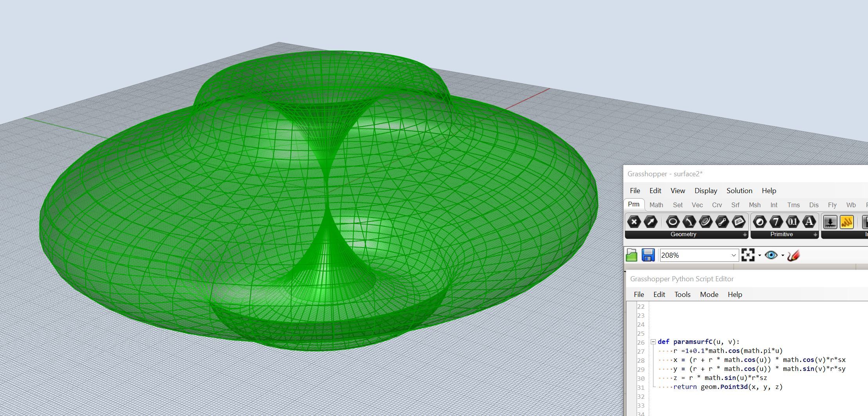
Task: Click line number 26 in the gutter
Action: pos(641,342)
